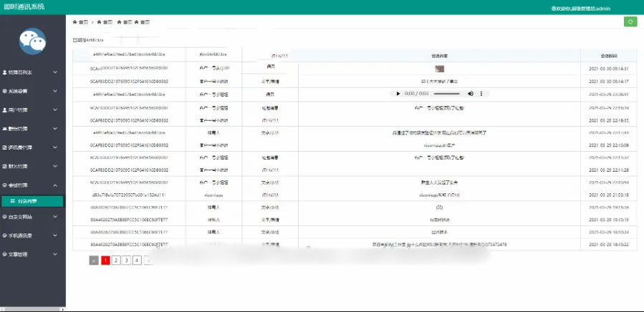Go to page 3 in pagination
This screenshot has width=644, height=312.
point(127,260)
